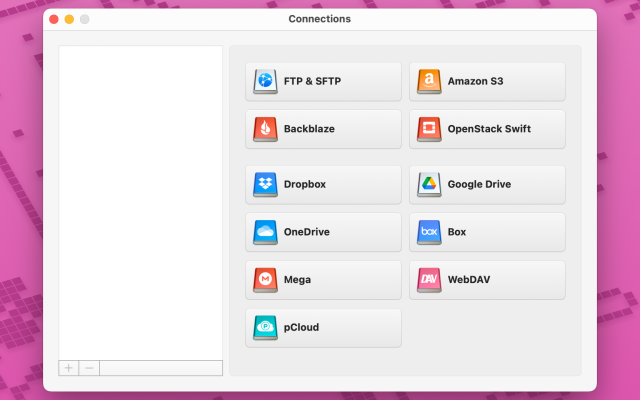This screenshot has width=640, height=400.
Task: Click the empty space right of pCloud
Action: tap(487, 327)
